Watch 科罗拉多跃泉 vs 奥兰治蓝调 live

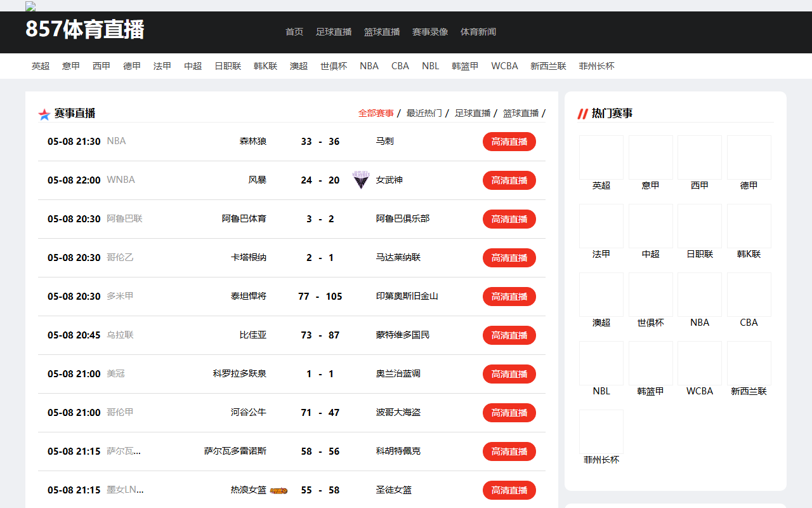click(x=509, y=374)
